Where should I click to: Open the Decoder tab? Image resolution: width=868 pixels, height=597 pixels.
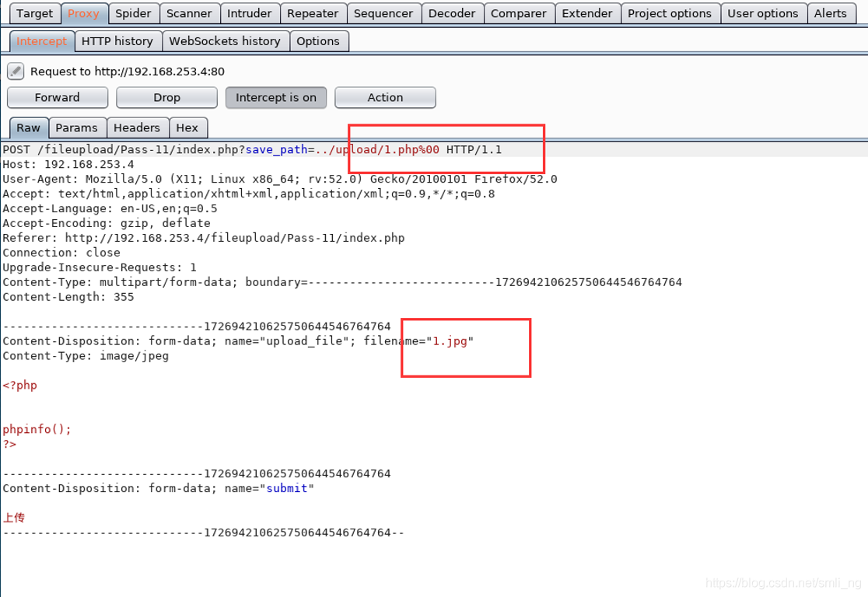tap(452, 13)
